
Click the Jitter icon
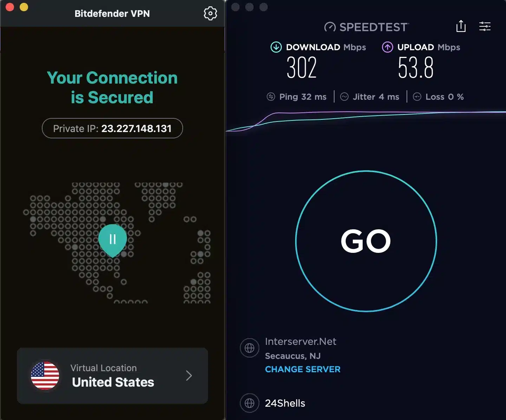344,97
